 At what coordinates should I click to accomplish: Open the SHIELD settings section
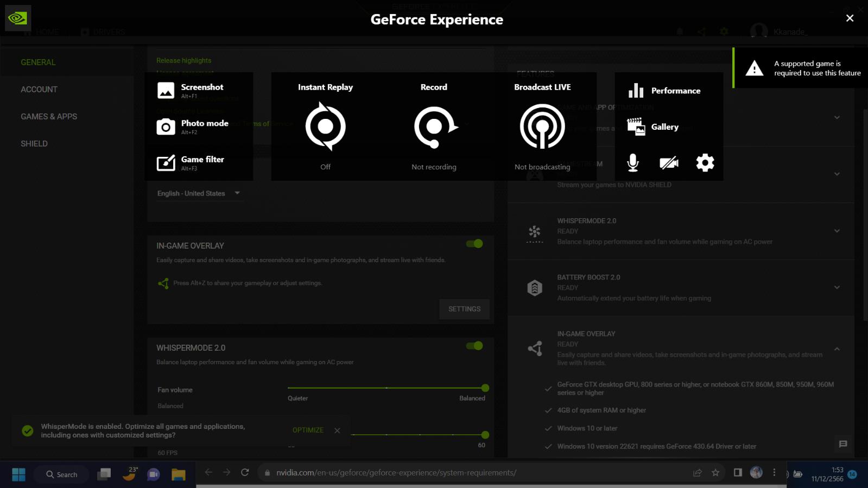[x=34, y=144]
